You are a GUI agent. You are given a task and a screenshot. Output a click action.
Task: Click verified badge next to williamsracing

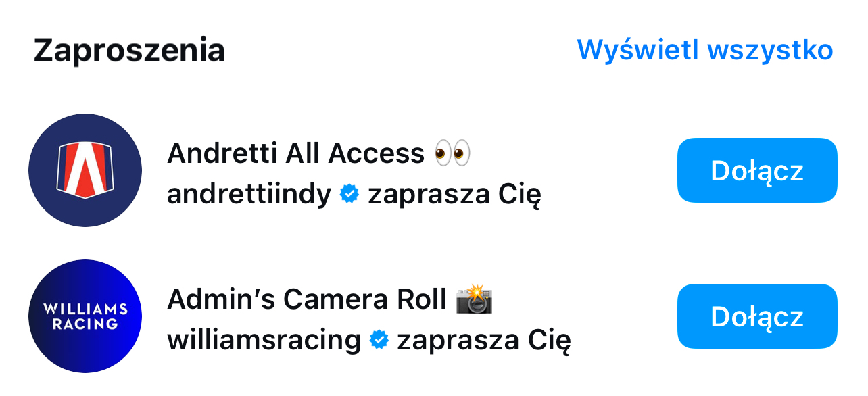tap(379, 341)
